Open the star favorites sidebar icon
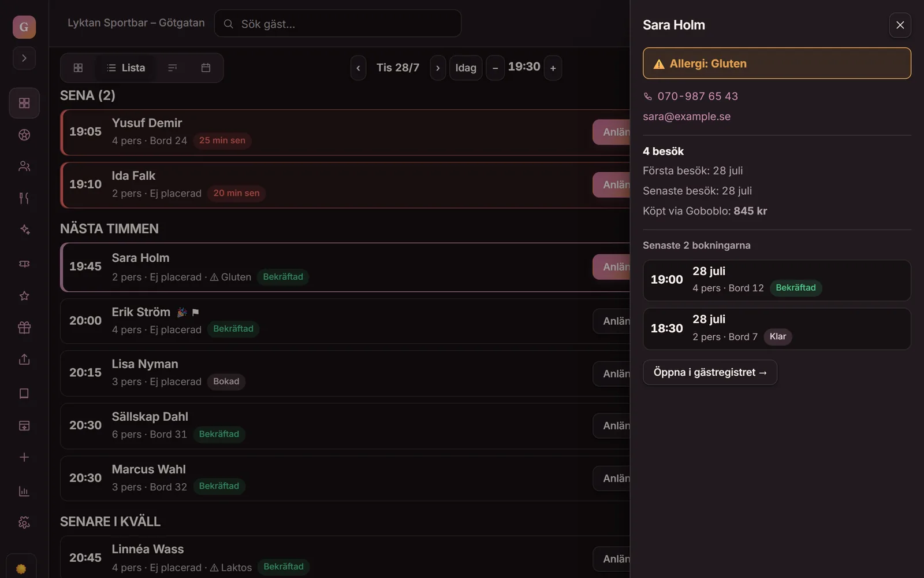Image resolution: width=924 pixels, height=578 pixels. (x=24, y=296)
